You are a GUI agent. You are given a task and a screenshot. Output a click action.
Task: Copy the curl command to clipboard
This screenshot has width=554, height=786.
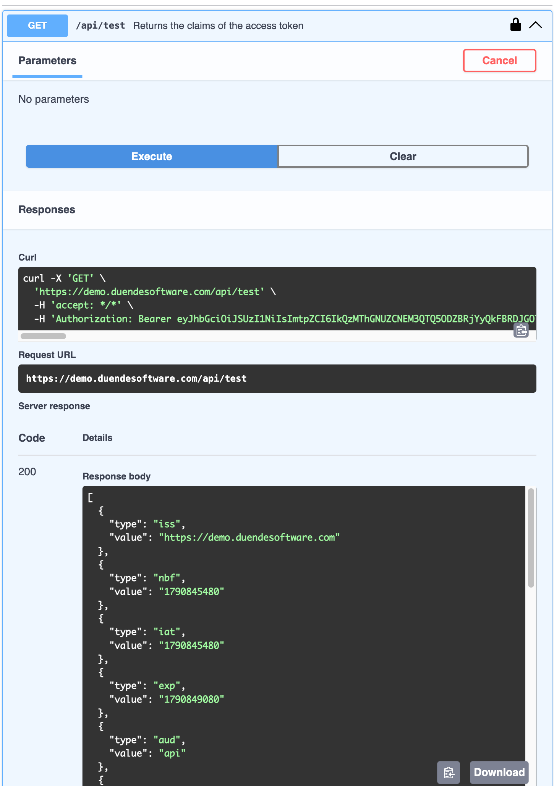[x=521, y=330]
